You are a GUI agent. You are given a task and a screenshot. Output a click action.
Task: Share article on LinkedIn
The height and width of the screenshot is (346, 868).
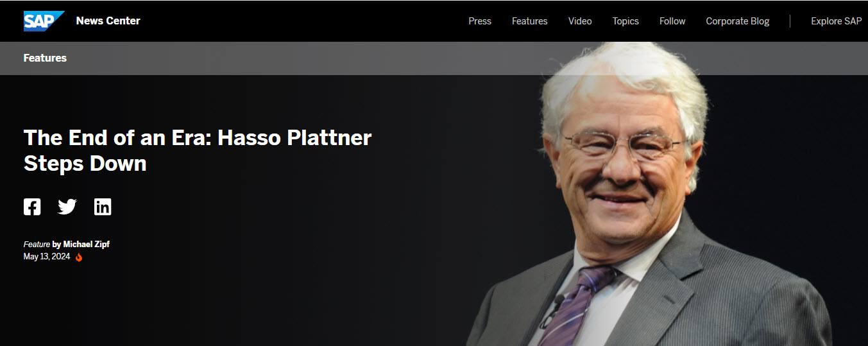tap(103, 207)
